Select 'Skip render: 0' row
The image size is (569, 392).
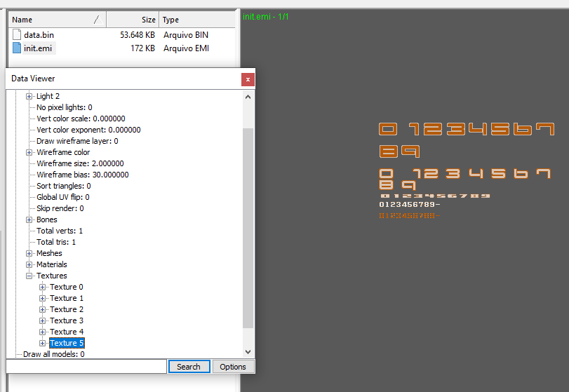tap(60, 208)
